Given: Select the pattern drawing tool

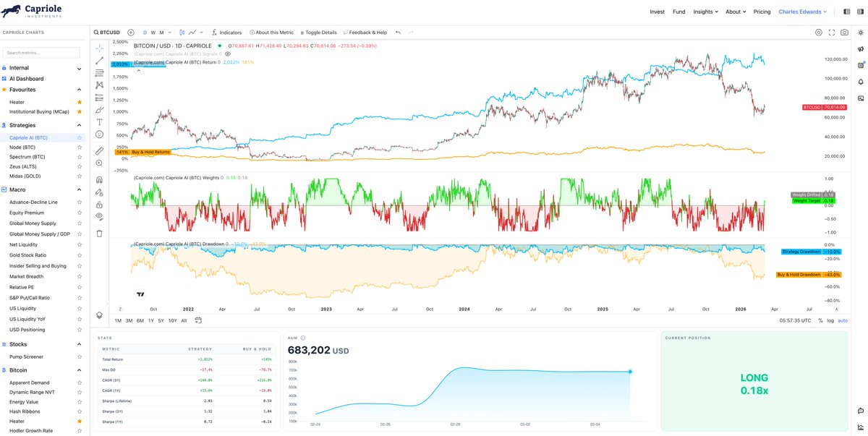Looking at the screenshot, I should click(x=99, y=85).
